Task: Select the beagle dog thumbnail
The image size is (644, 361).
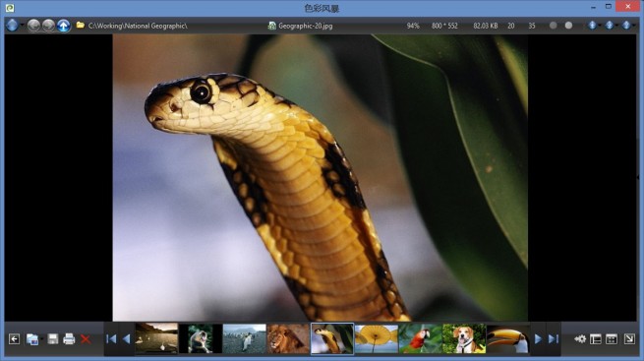Action: click(x=464, y=338)
